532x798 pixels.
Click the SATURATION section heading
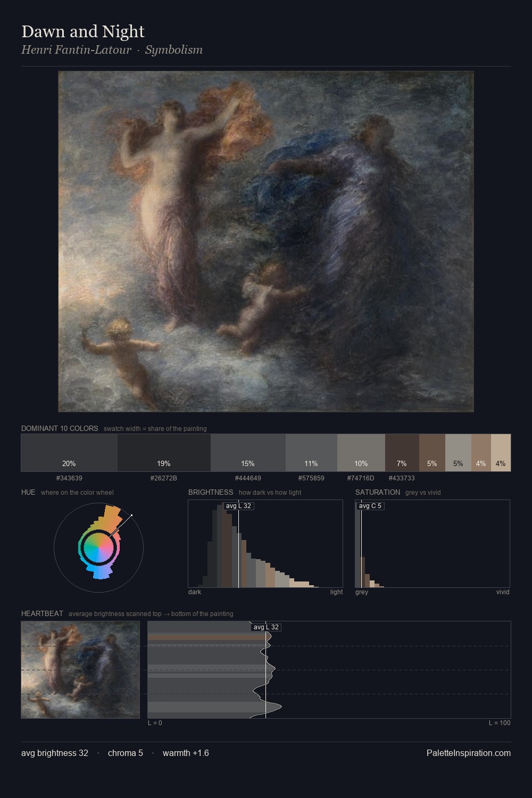coord(378,492)
